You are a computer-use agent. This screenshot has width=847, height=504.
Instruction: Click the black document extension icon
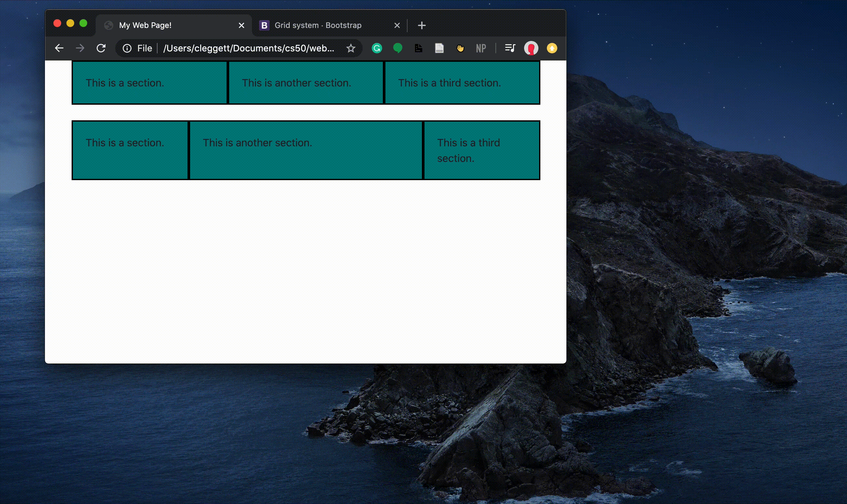(x=418, y=48)
